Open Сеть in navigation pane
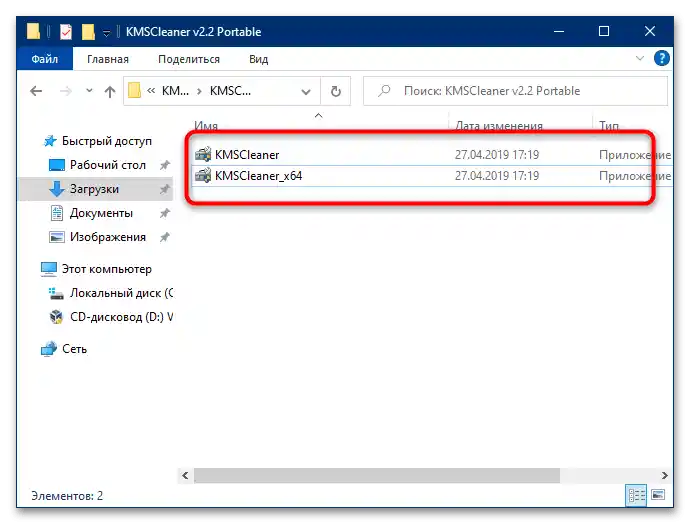The height and width of the screenshot is (524, 690). click(74, 349)
